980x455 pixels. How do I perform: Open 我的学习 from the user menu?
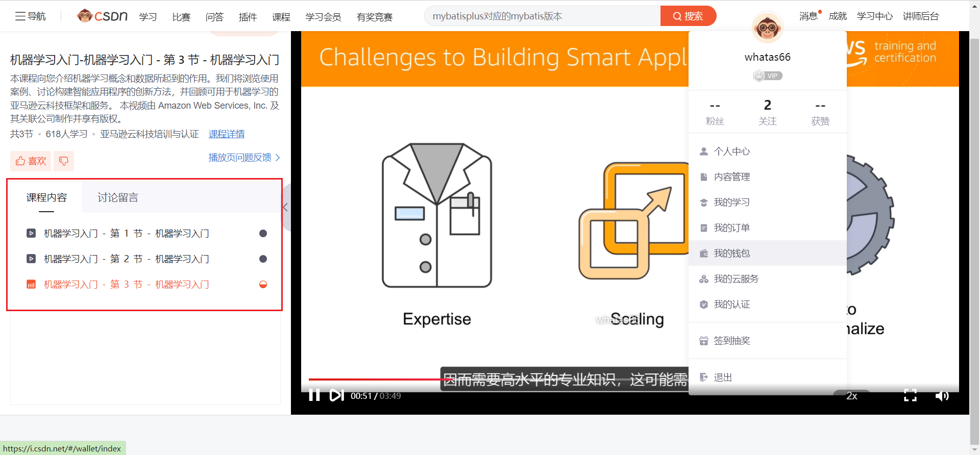tap(768, 203)
